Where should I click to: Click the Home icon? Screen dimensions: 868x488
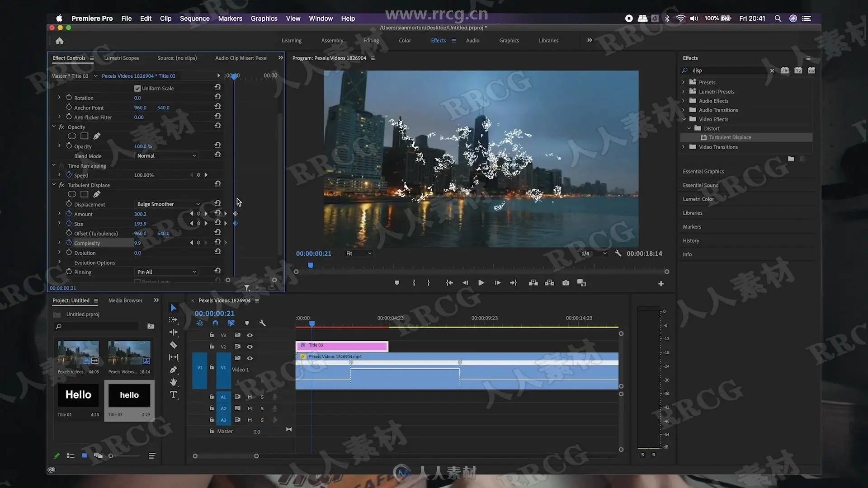point(59,41)
